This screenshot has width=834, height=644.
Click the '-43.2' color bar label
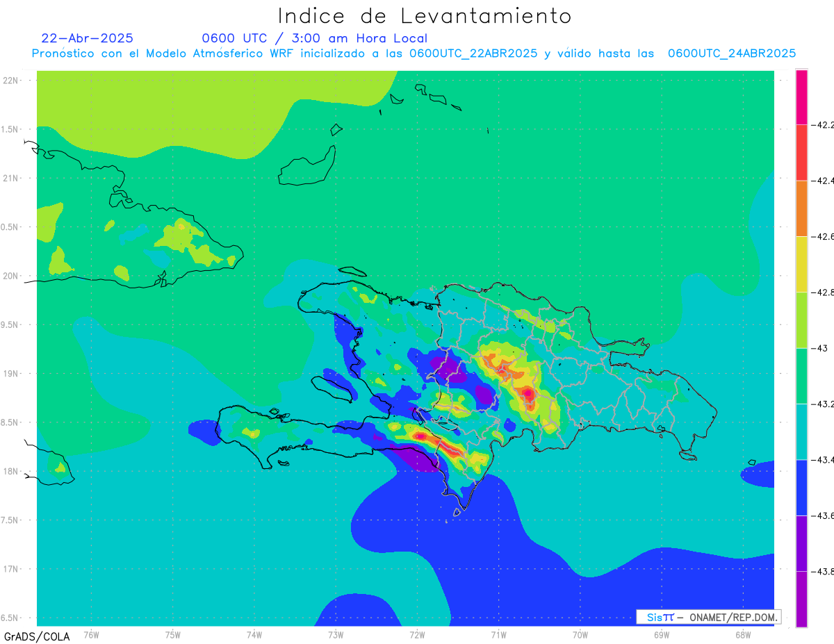(x=824, y=404)
